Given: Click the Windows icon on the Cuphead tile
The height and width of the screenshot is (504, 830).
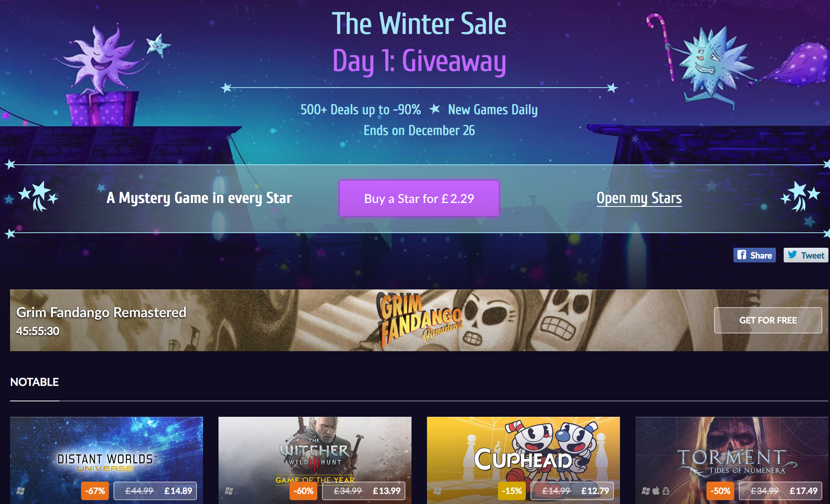Looking at the screenshot, I should click(x=438, y=491).
